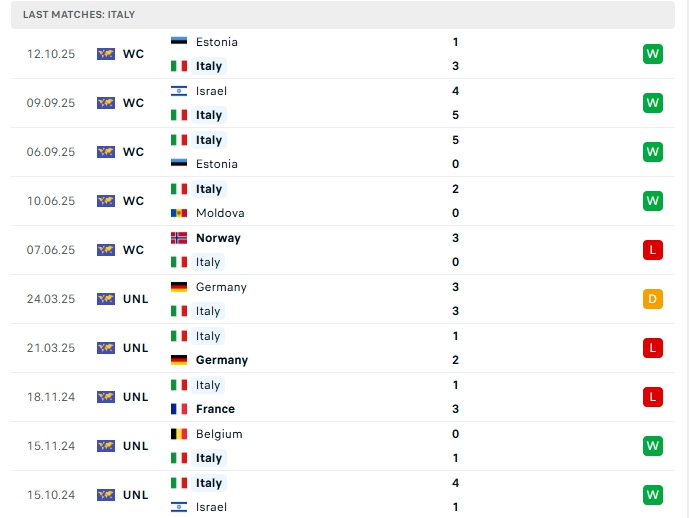Screen dimensions: 689x518
Task: Select the 06.09.25 match date
Action: pos(51,152)
